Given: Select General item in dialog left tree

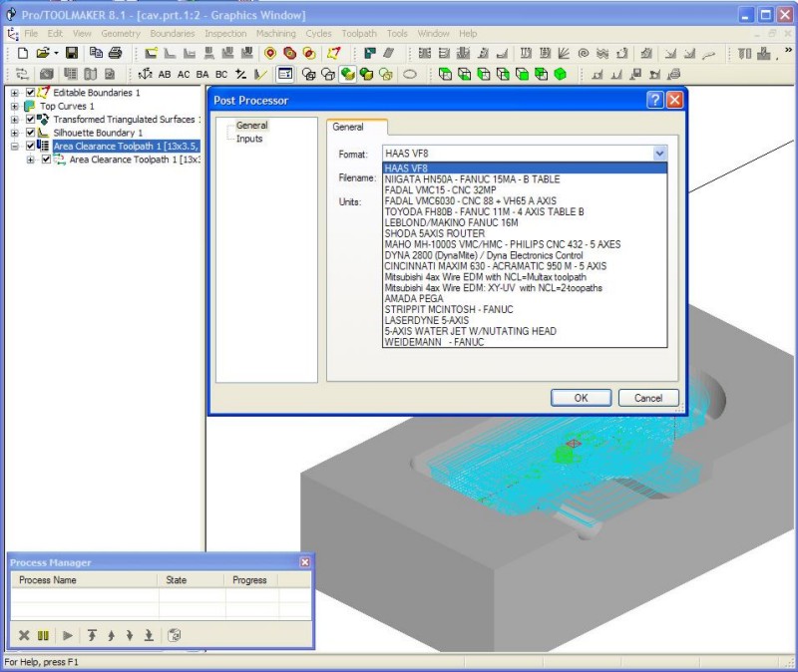Looking at the screenshot, I should (x=252, y=126).
